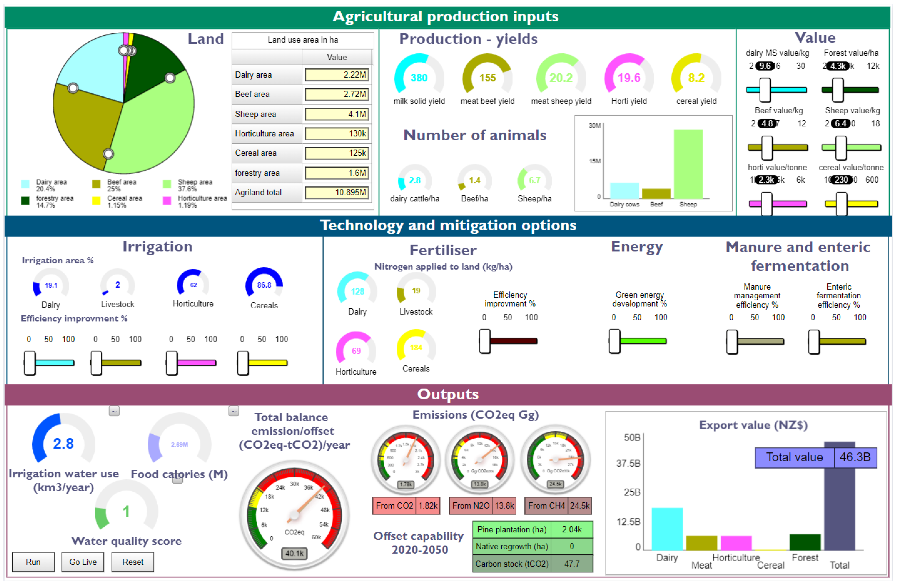Click the Cereals irrigation area gauge

(264, 285)
